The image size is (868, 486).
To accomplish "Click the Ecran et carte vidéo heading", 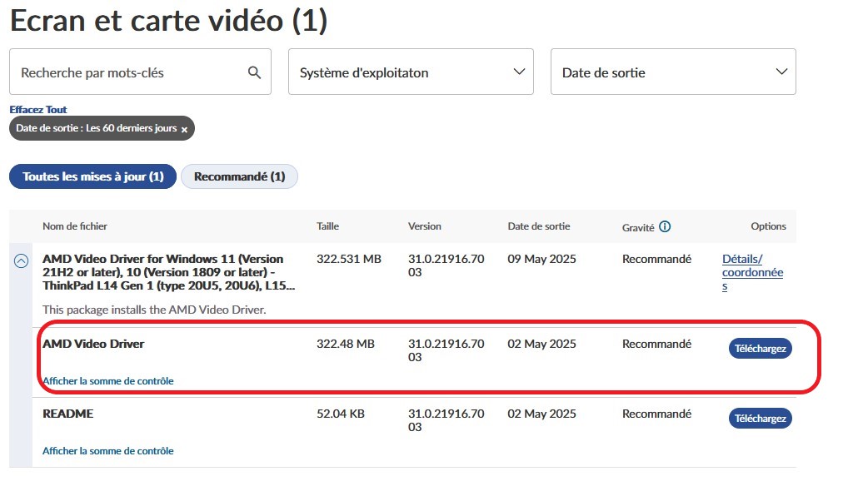I will tap(169, 21).
